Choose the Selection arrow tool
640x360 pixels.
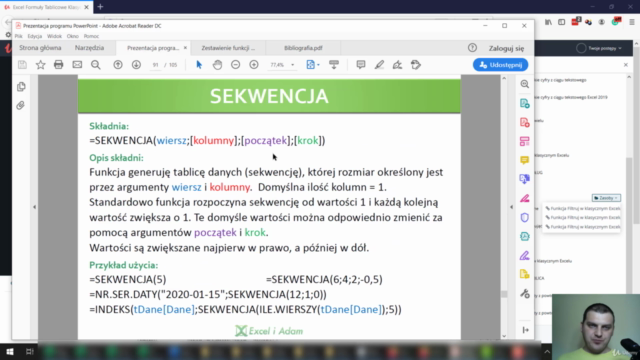(x=199, y=65)
